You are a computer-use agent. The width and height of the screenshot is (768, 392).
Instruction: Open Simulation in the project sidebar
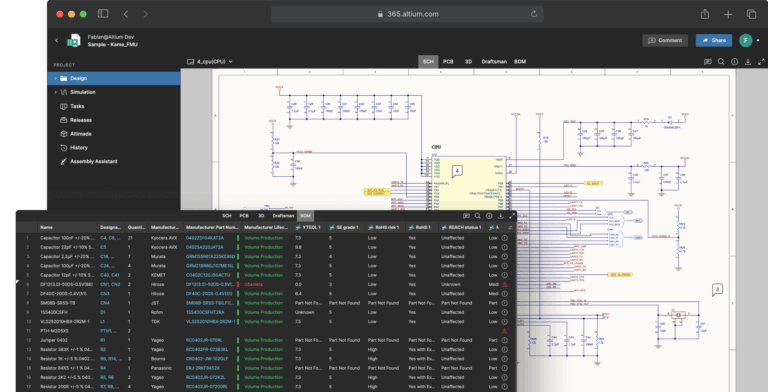tap(82, 92)
